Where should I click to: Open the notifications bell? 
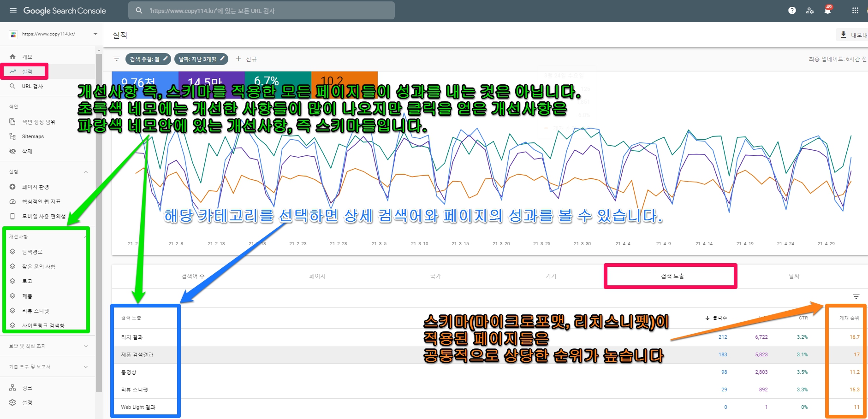click(827, 11)
